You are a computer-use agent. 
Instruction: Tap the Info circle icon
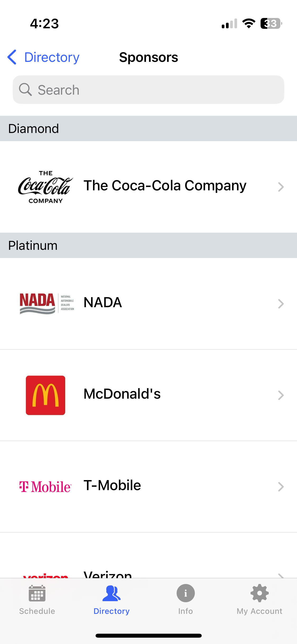(x=186, y=593)
